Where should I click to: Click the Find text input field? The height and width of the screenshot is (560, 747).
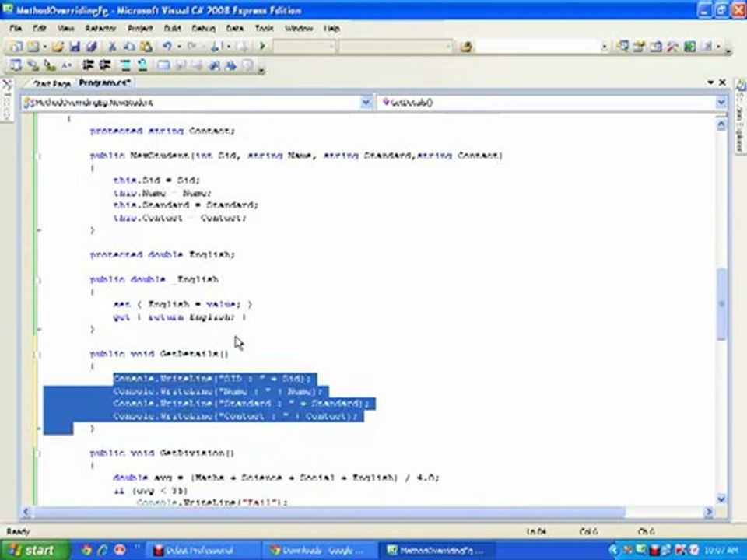(x=538, y=47)
